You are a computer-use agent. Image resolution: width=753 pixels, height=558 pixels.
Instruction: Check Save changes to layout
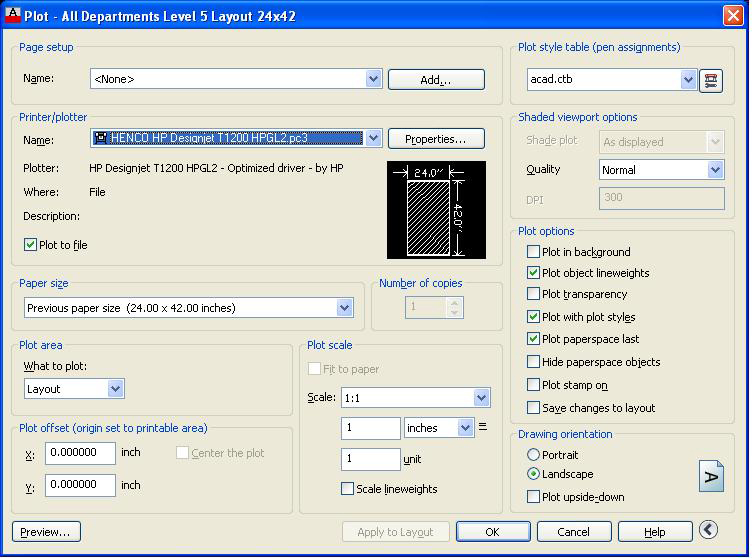pyautogui.click(x=533, y=408)
